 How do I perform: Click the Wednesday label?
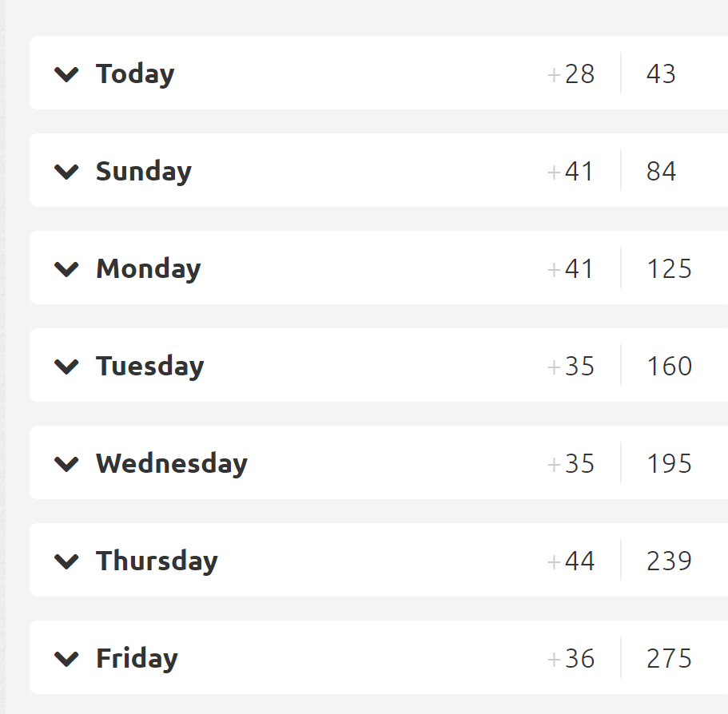(x=172, y=464)
